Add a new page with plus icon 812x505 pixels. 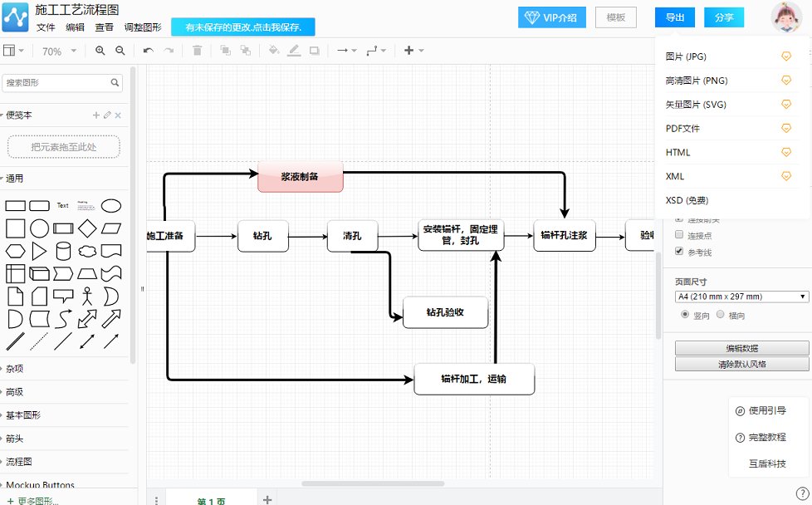267,499
